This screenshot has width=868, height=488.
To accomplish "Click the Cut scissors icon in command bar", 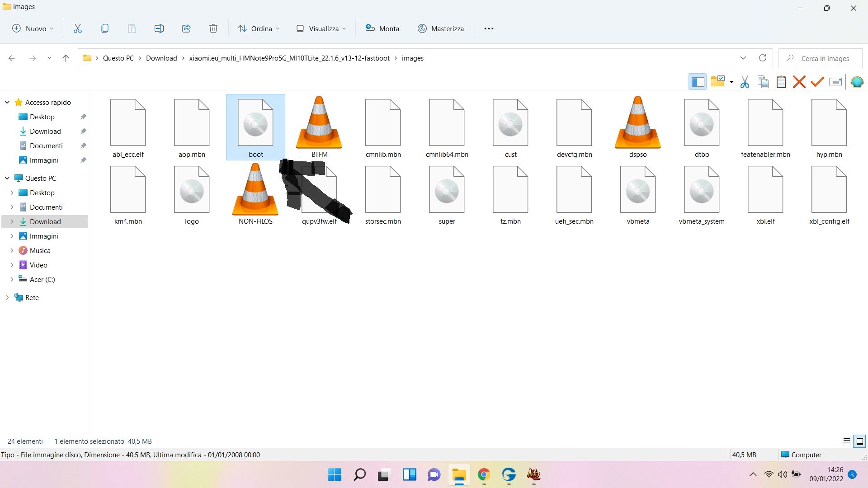I will click(78, 28).
